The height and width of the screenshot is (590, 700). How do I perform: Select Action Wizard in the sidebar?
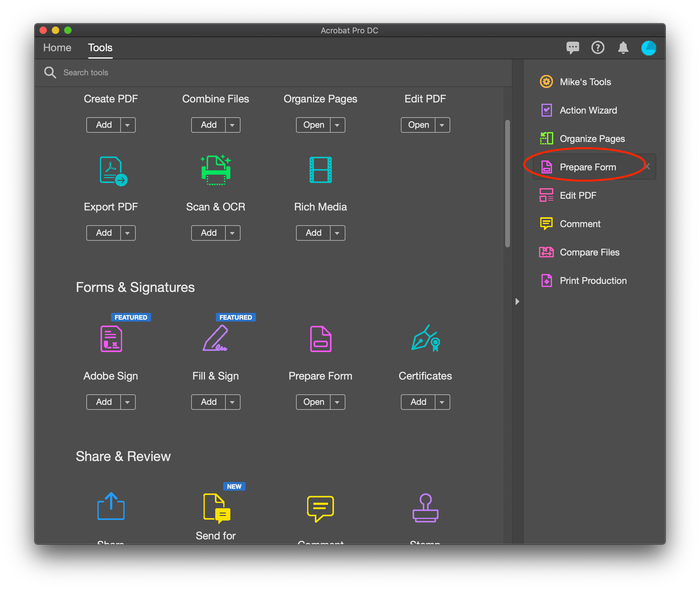(588, 110)
